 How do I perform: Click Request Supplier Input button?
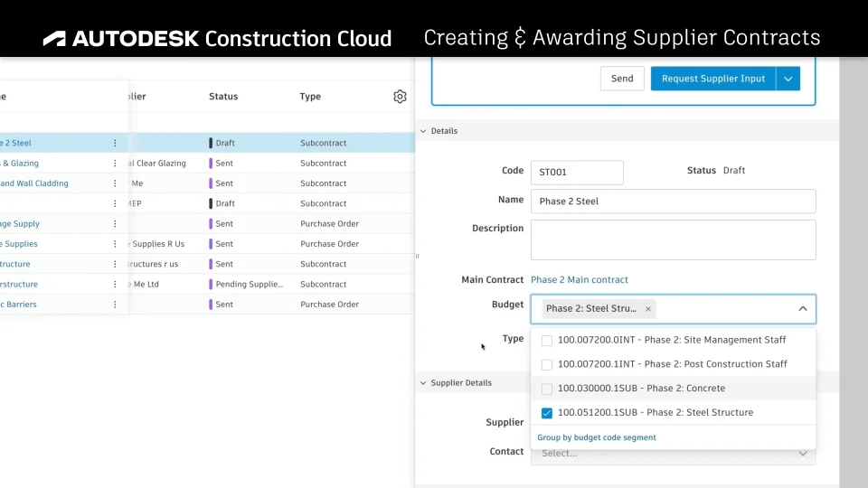[713, 79]
